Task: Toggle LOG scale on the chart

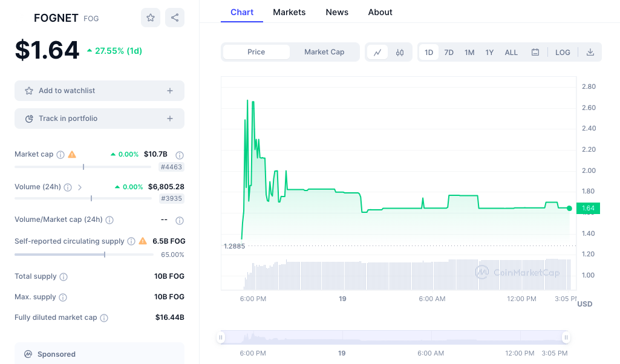Action: point(563,52)
